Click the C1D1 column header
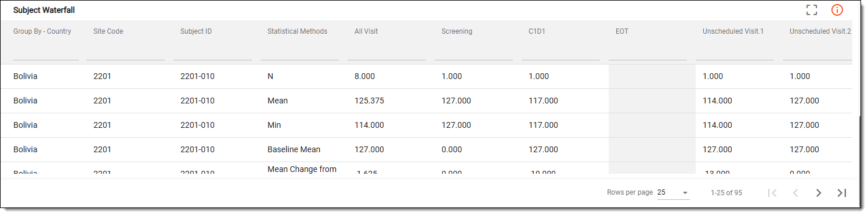 [x=537, y=31]
